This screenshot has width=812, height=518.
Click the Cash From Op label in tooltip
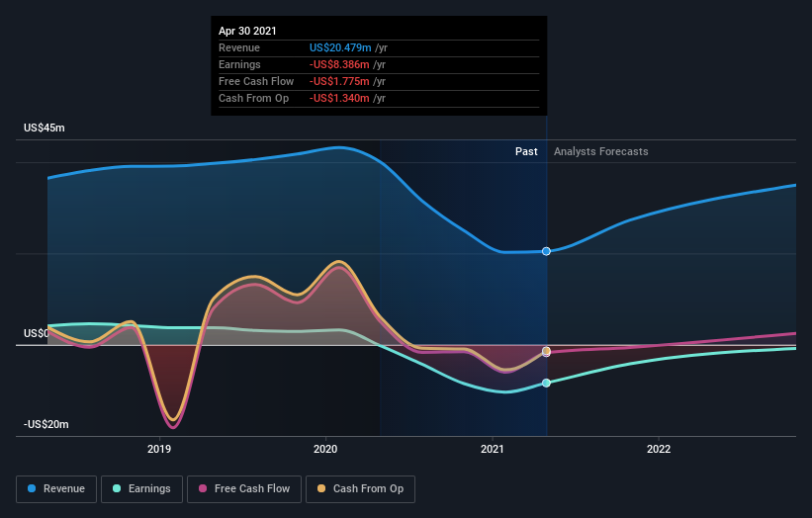pyautogui.click(x=254, y=98)
